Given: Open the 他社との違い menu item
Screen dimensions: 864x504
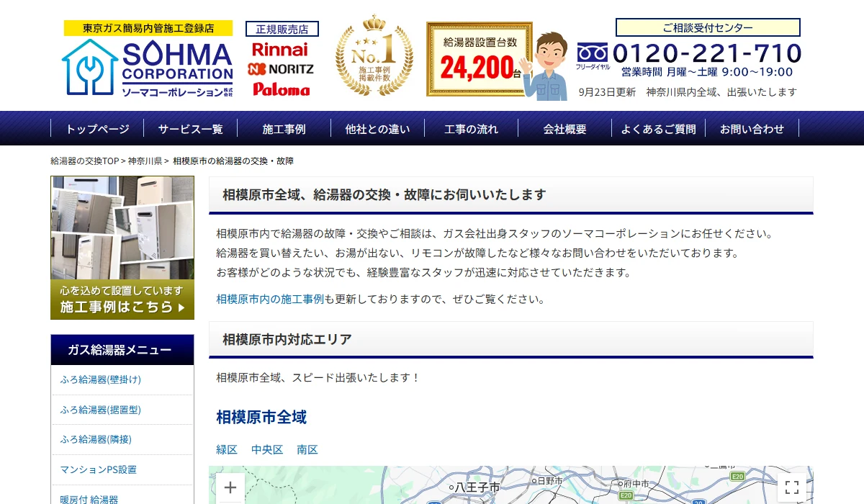Looking at the screenshot, I should (378, 129).
